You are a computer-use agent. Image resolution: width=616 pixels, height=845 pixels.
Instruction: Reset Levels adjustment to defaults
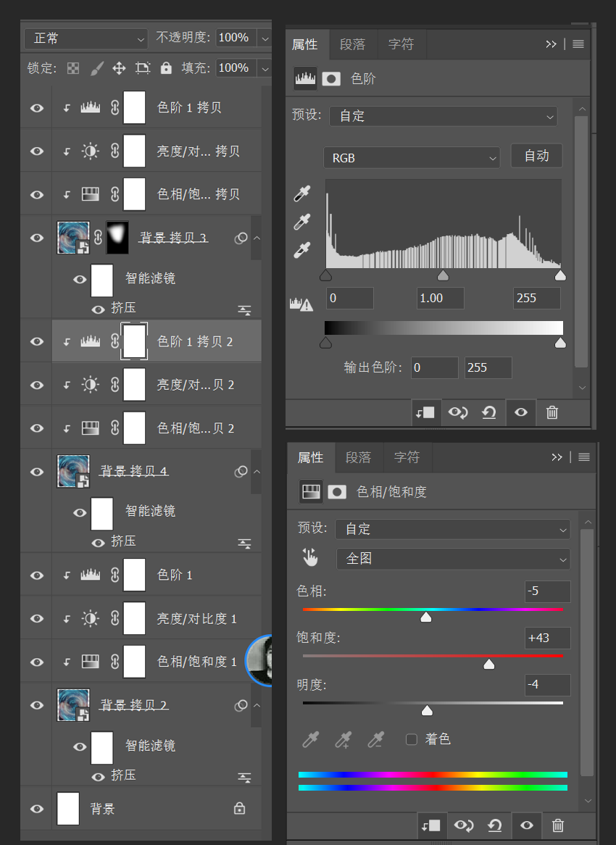[488, 413]
